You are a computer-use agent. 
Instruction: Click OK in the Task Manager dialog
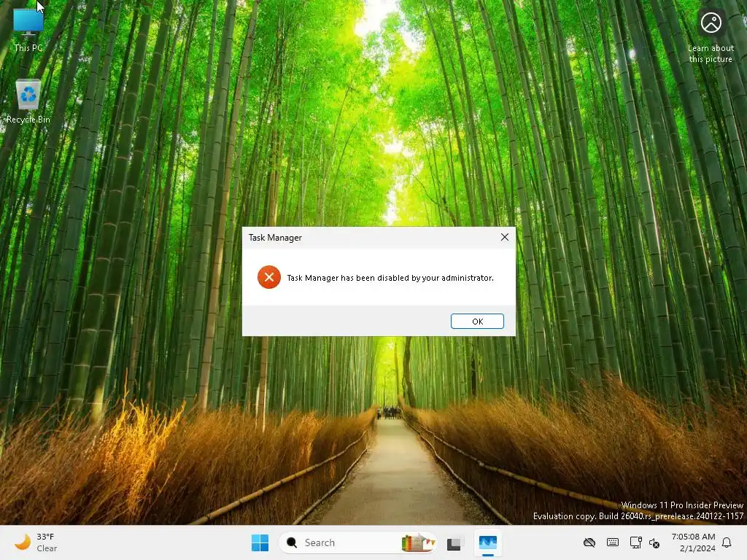point(477,322)
